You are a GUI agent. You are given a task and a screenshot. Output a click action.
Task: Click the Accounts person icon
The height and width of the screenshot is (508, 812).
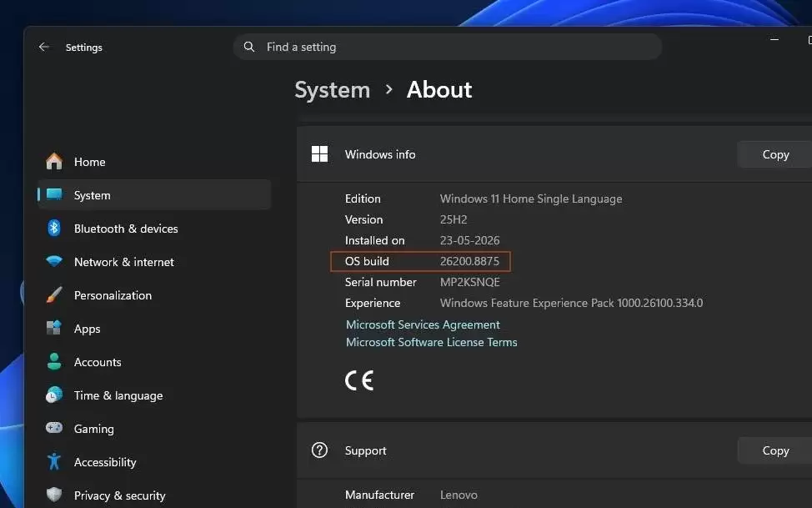coord(54,361)
